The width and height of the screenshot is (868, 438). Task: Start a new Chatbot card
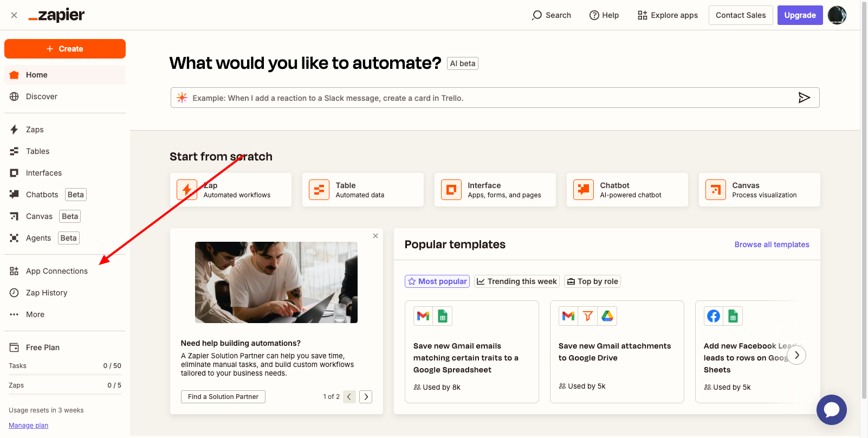(x=627, y=190)
